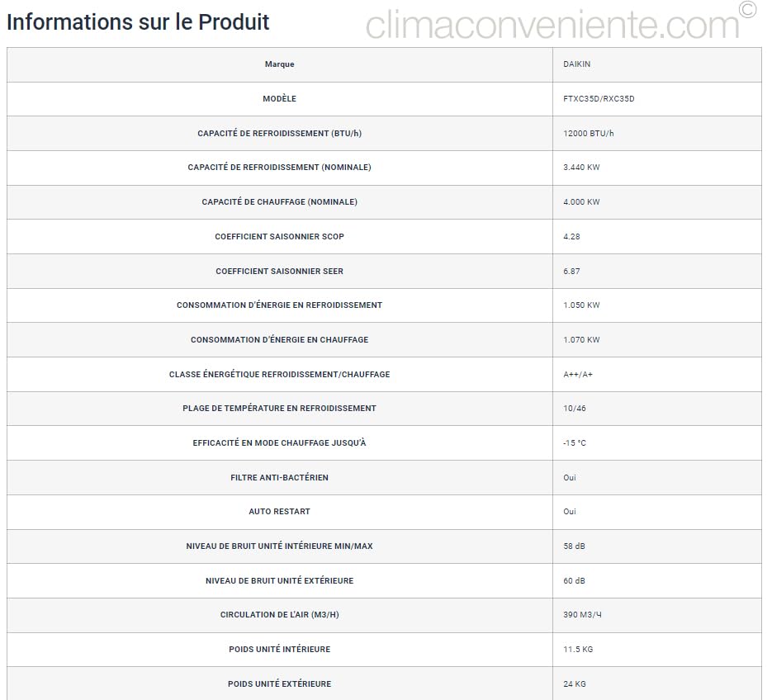Select the 10/46 temperature range value

click(x=575, y=409)
